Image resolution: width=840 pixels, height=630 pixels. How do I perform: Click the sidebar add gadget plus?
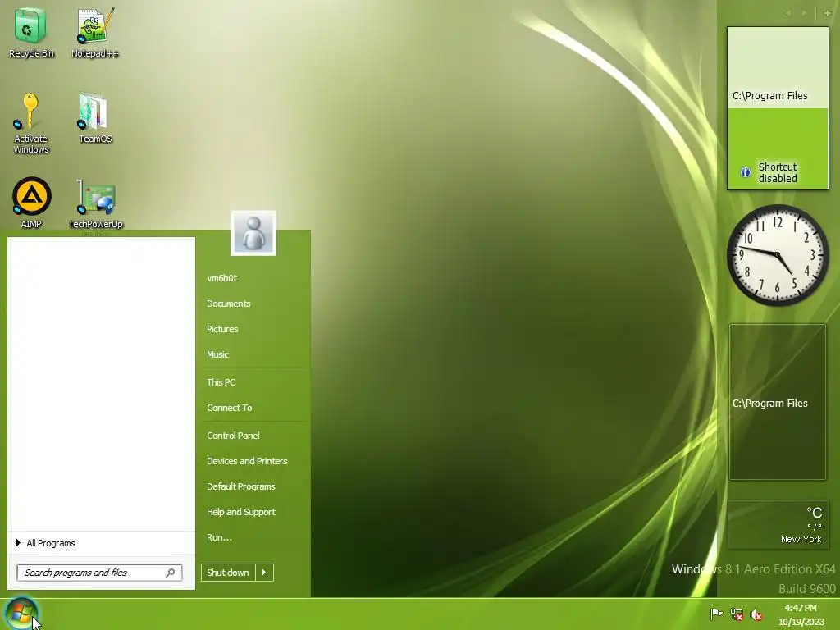point(828,12)
